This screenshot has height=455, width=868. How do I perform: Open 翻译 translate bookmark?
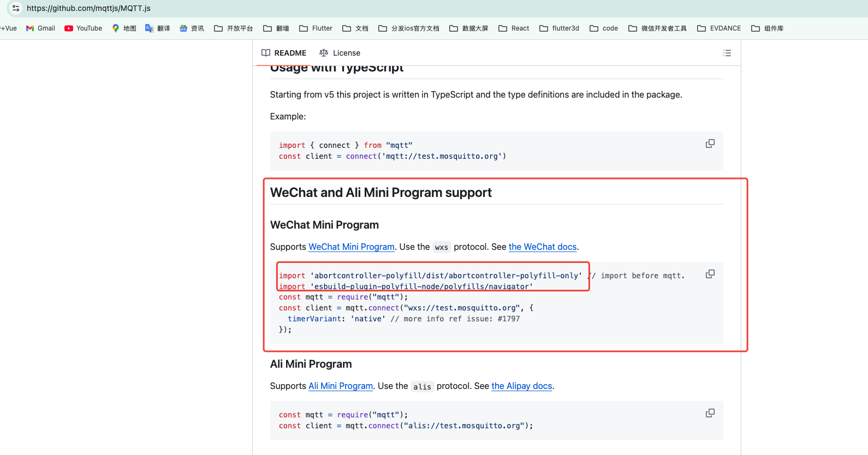point(158,28)
